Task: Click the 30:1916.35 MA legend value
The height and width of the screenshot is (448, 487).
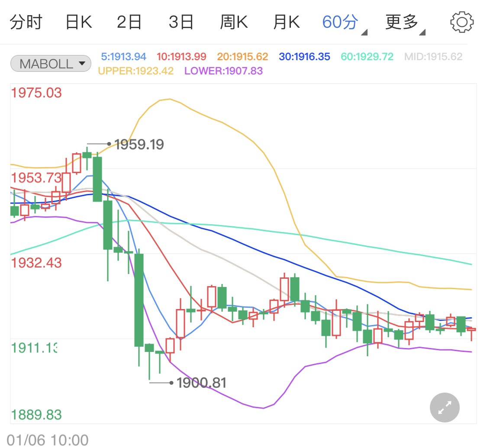Action: [x=304, y=57]
